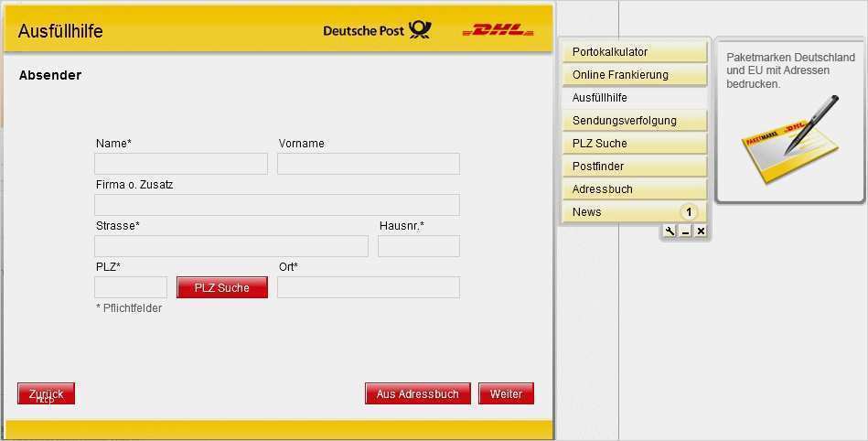Screen dimensions: 868x441
Task: Select the Hausnr. input box
Action: 418,246
